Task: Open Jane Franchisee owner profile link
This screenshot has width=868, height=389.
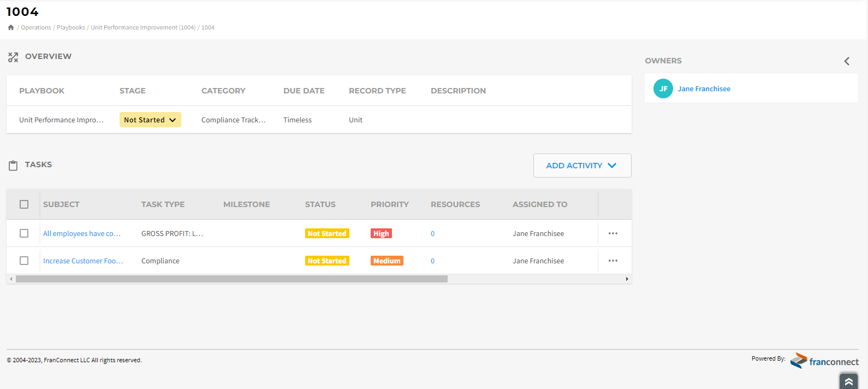Action: point(704,89)
